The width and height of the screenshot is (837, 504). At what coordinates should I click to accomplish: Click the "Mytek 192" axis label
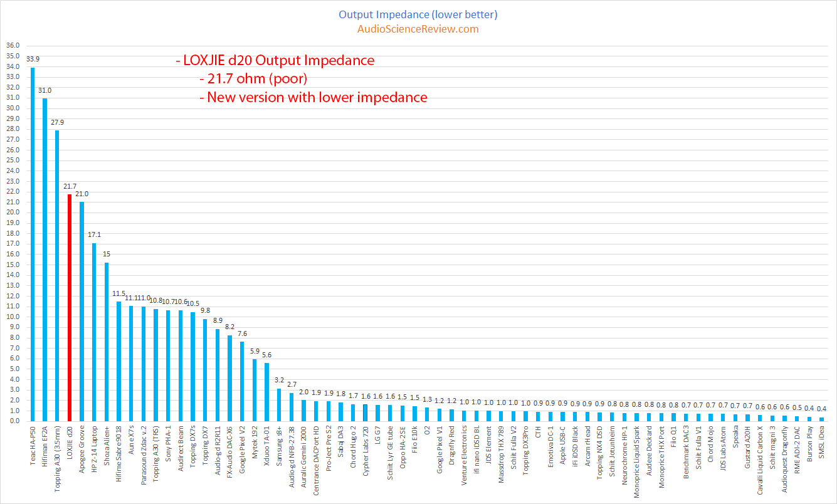click(x=254, y=443)
